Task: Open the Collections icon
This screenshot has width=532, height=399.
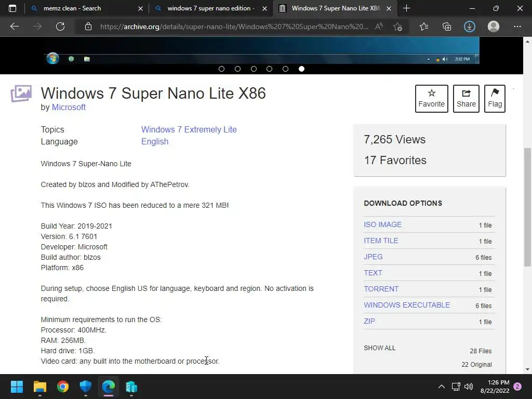Action: pyautogui.click(x=447, y=26)
